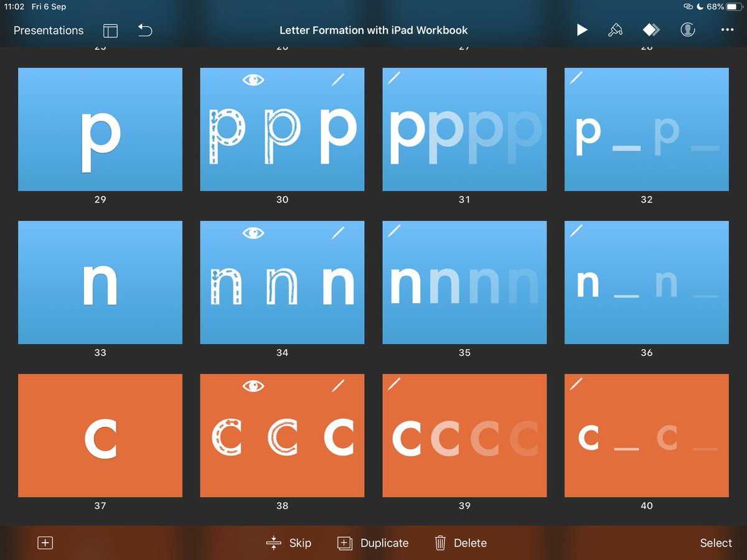Select slide 33 thumbnail with letter n
Image resolution: width=747 pixels, height=560 pixels.
click(x=100, y=282)
